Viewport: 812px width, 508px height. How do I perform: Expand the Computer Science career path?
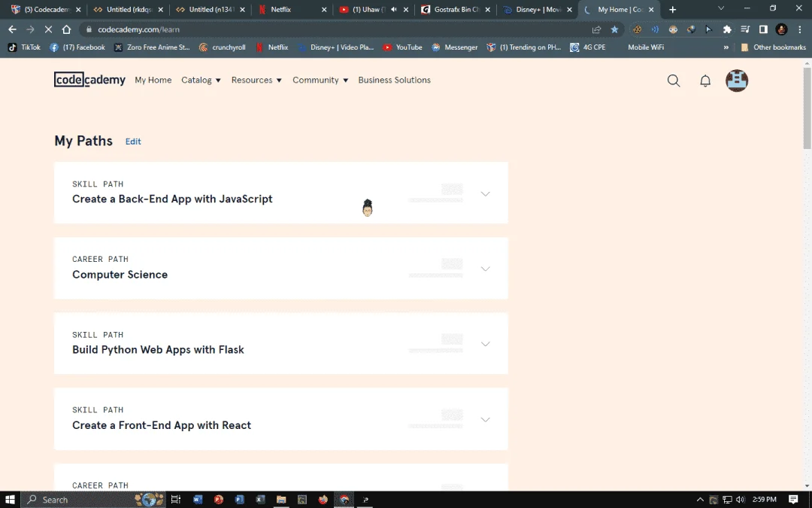[485, 269]
